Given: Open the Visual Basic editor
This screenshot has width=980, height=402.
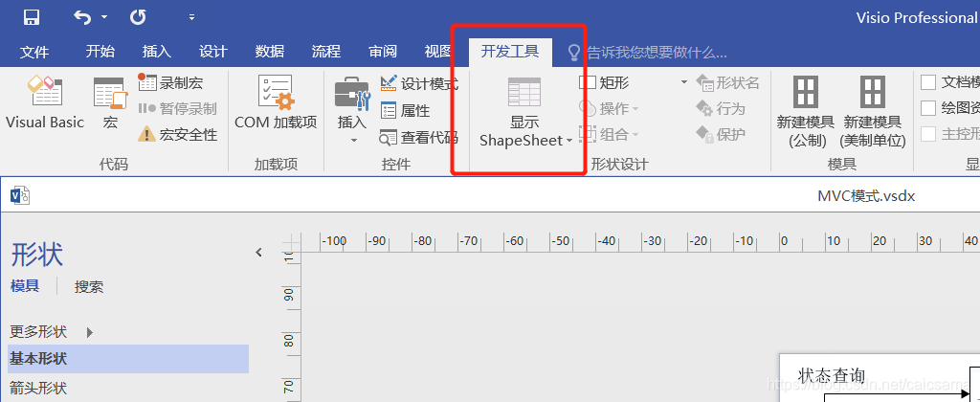Looking at the screenshot, I should click(45, 102).
